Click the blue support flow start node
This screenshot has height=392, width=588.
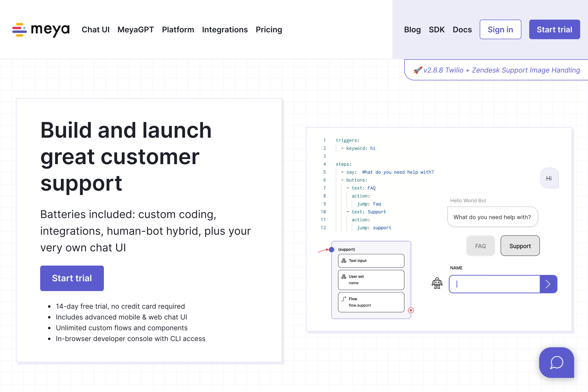pos(331,249)
